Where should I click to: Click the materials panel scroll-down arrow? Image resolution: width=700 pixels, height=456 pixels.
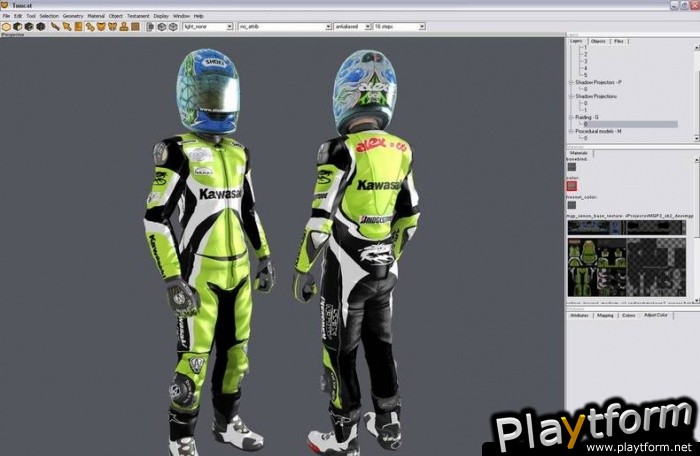[697, 301]
